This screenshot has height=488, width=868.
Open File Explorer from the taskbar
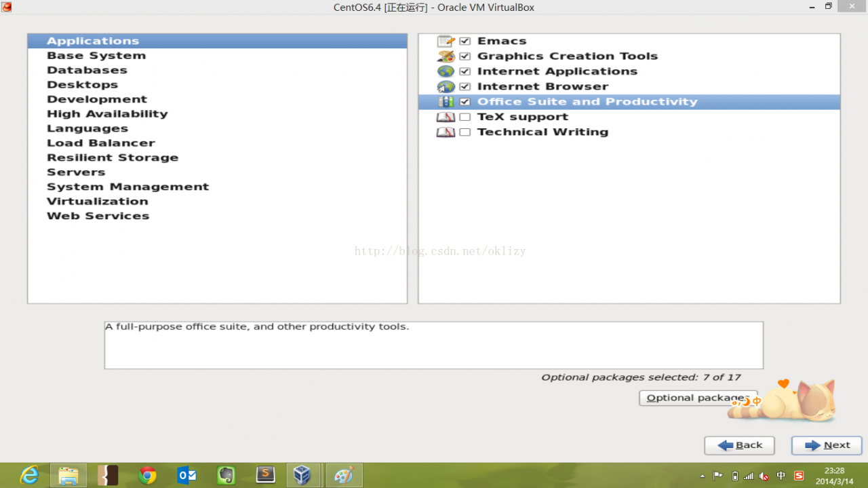68,475
